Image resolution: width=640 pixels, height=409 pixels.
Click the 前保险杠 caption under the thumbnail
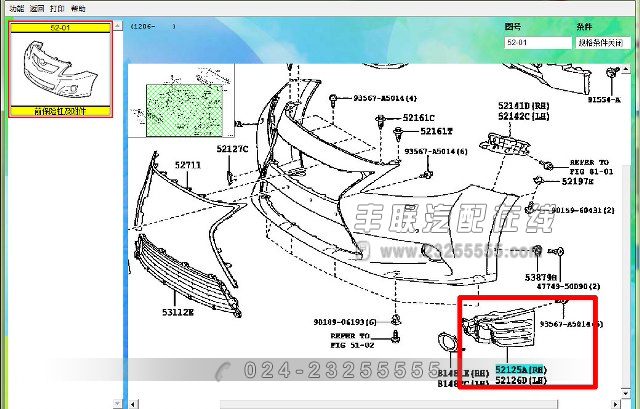(x=60, y=111)
